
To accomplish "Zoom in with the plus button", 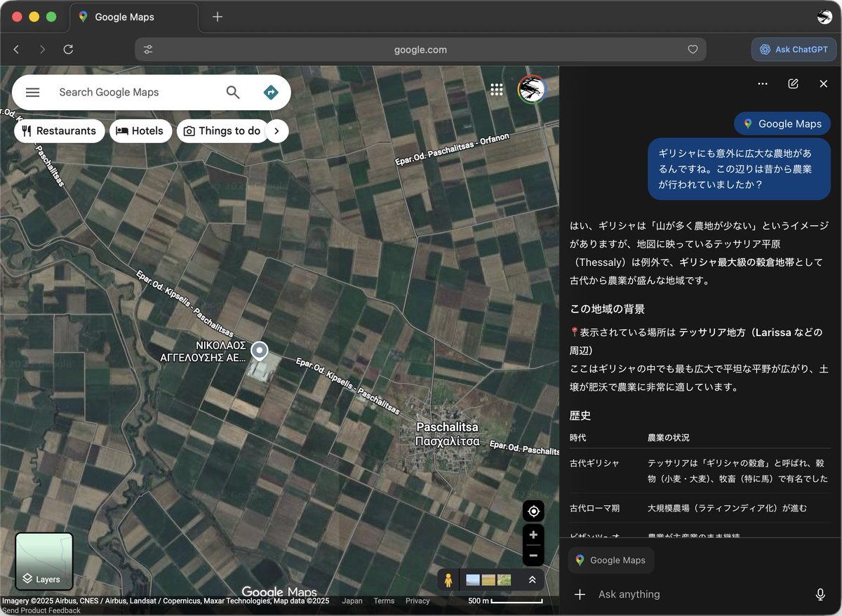I will [533, 535].
